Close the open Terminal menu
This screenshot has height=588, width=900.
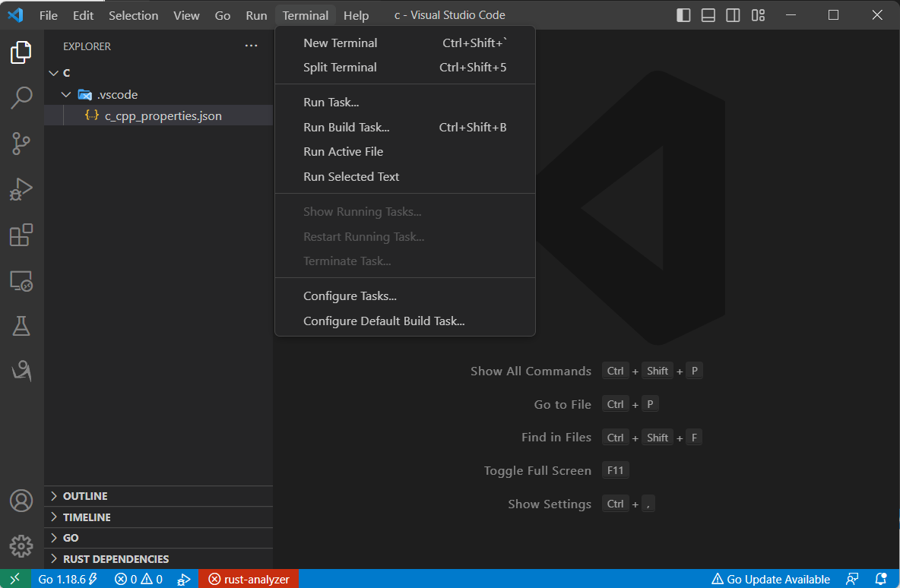tap(306, 15)
